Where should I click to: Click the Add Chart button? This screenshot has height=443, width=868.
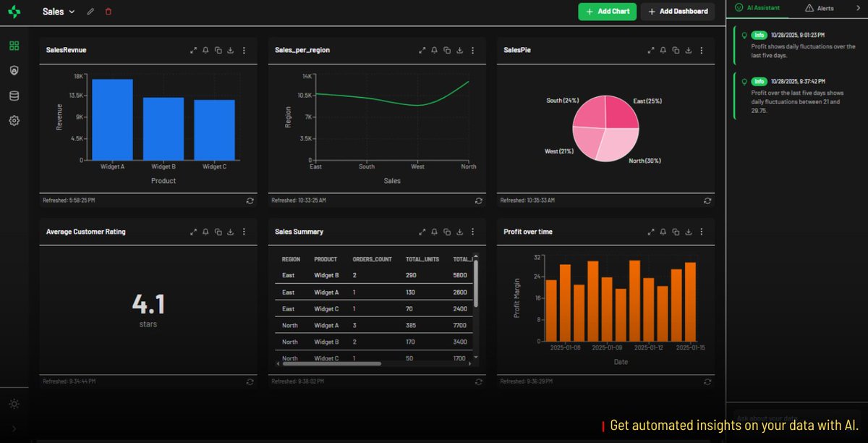(607, 12)
